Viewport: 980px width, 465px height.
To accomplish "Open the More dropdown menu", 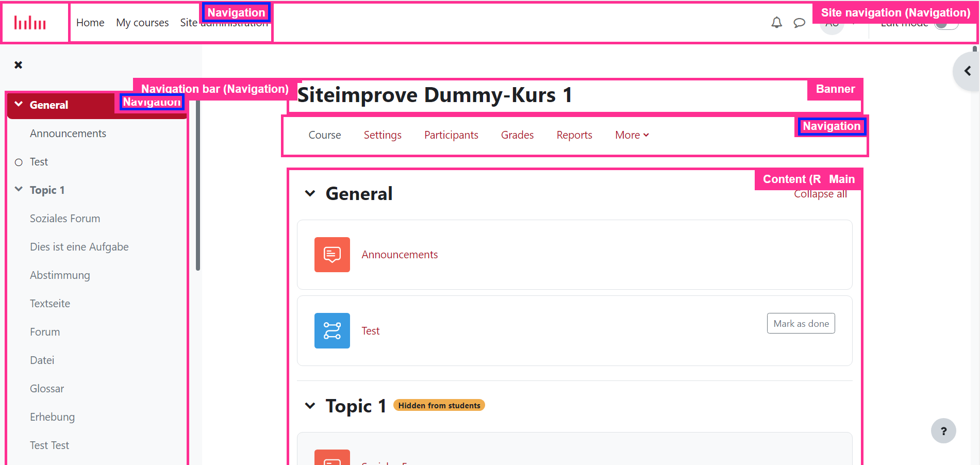I will point(632,135).
